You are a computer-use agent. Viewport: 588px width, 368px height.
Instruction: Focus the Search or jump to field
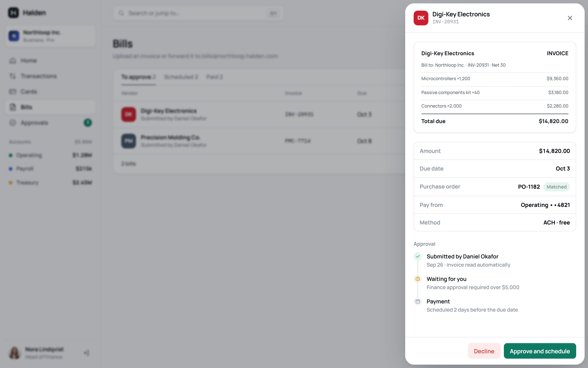point(198,13)
